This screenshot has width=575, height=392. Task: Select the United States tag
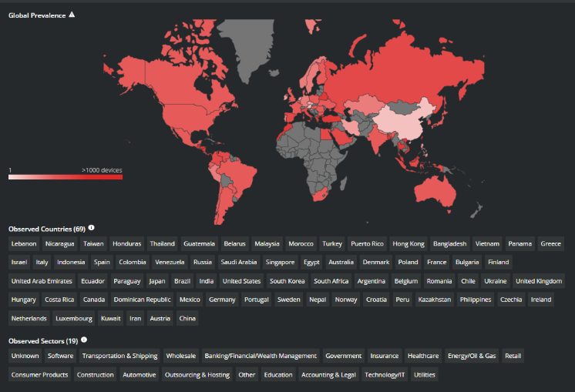coord(242,281)
